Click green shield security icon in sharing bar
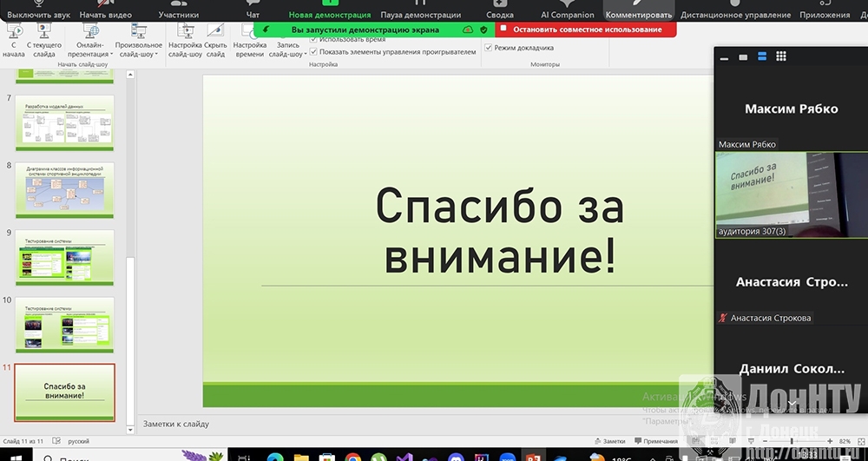The width and height of the screenshot is (868, 461). 483,30
